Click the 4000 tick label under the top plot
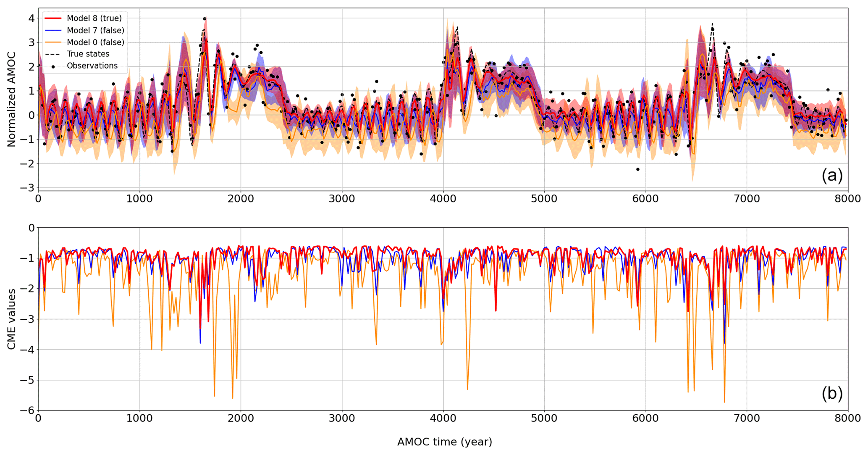The image size is (868, 455). (443, 199)
